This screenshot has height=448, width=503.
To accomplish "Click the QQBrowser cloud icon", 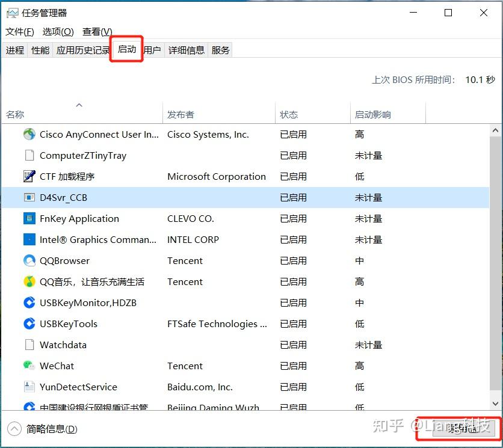I will [x=29, y=261].
